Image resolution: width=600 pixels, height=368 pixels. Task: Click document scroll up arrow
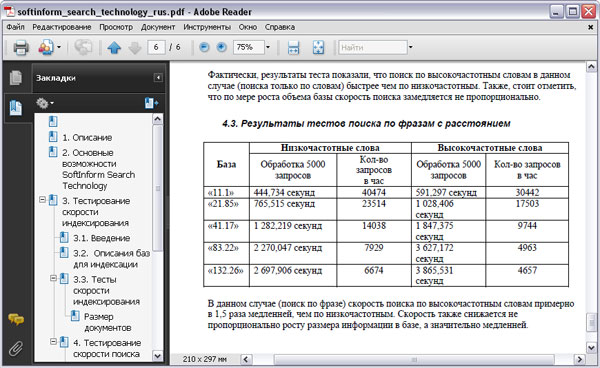pos(591,67)
